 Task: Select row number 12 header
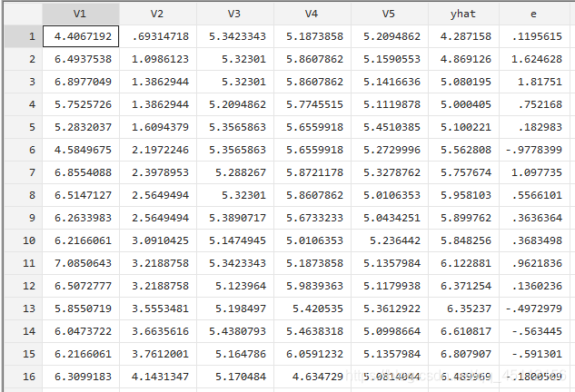click(x=24, y=286)
